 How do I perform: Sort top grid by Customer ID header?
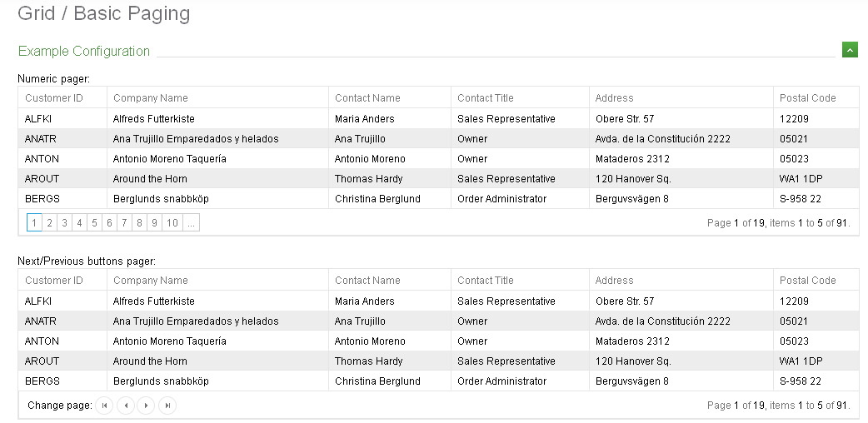pos(53,98)
